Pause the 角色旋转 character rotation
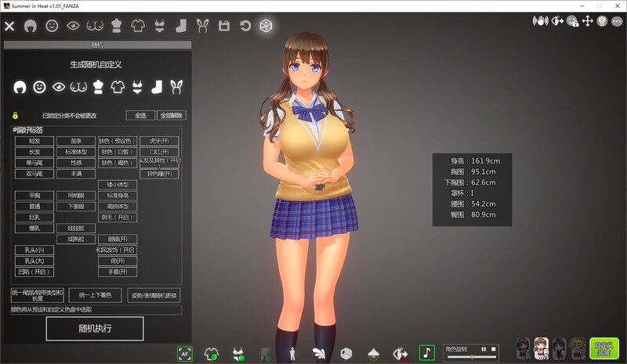The image size is (627, 364). (484, 349)
